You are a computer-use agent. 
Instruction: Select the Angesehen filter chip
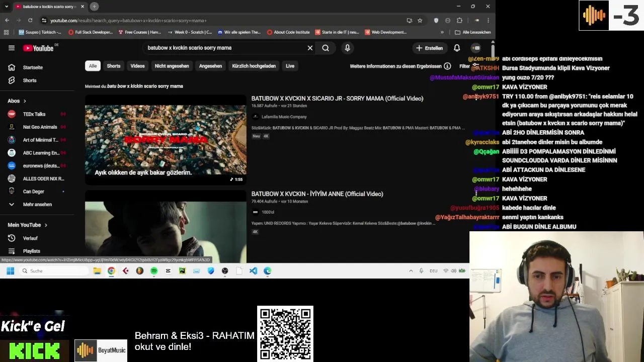click(210, 66)
